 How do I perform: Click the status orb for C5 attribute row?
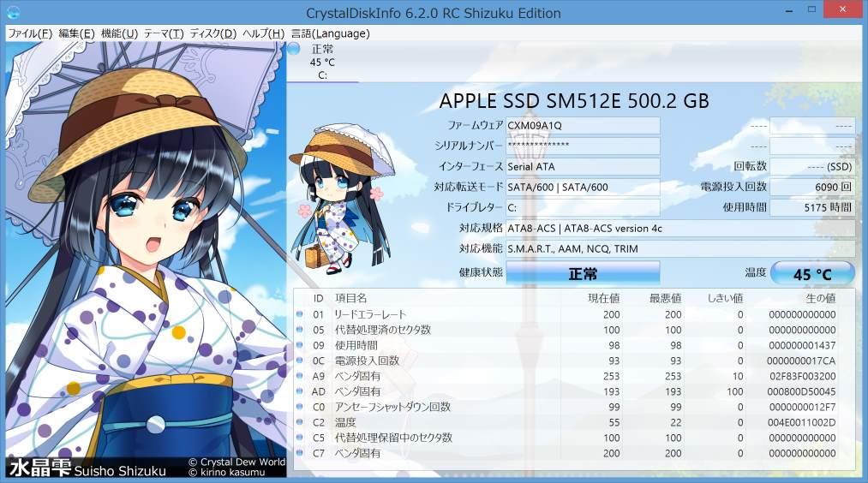(300, 438)
